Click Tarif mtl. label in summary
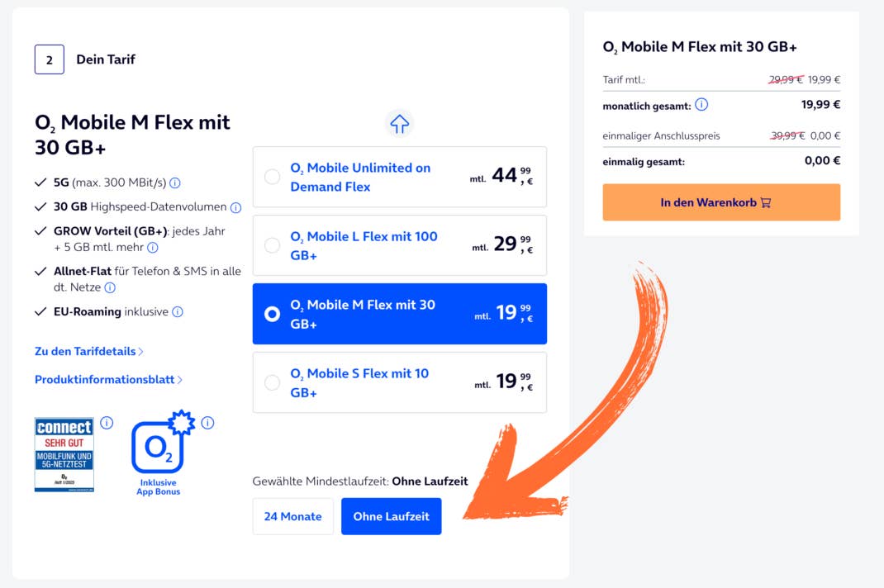The image size is (884, 588). tap(624, 79)
